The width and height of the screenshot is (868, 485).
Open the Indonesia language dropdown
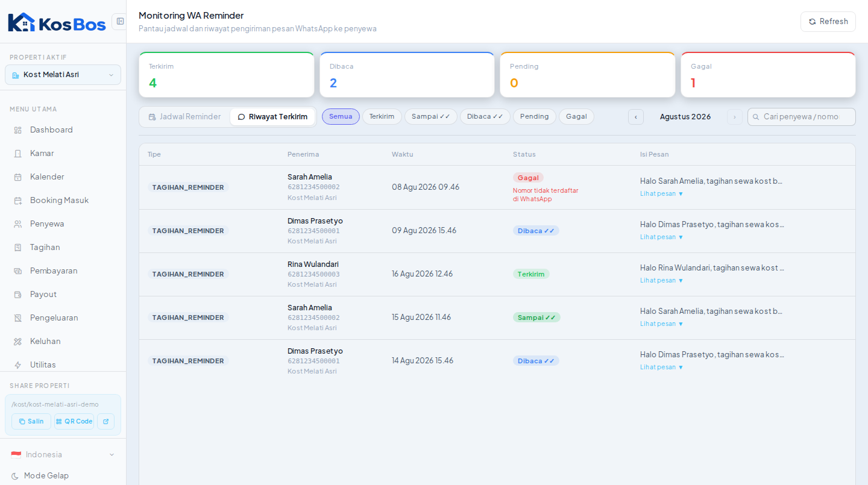coord(63,454)
